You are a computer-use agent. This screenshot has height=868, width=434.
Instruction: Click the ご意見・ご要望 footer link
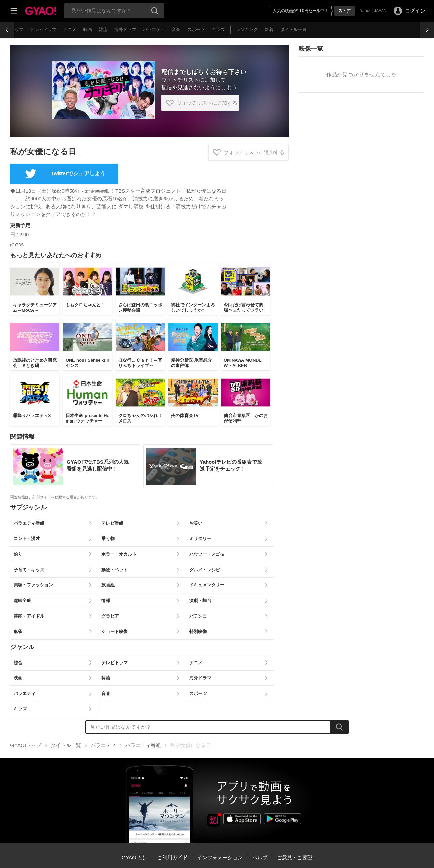pyautogui.click(x=294, y=858)
